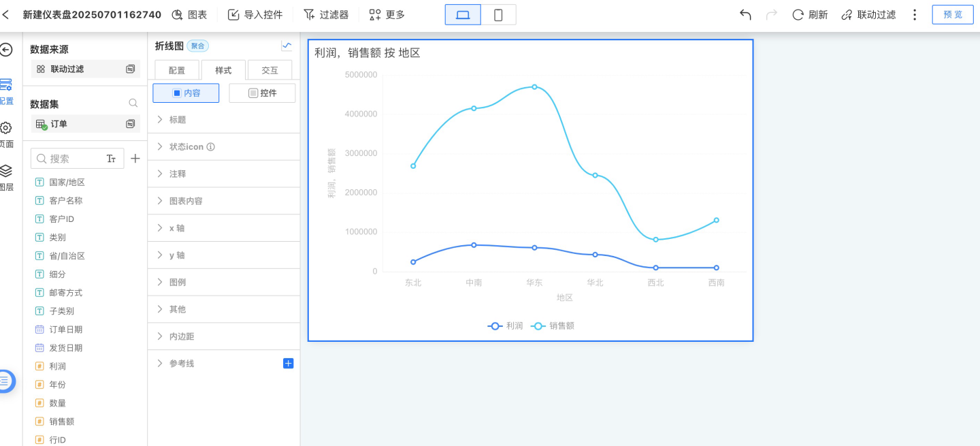Screen dimensions: 980x446
Task: Switch to mobile layout view icon
Action: (498, 14)
